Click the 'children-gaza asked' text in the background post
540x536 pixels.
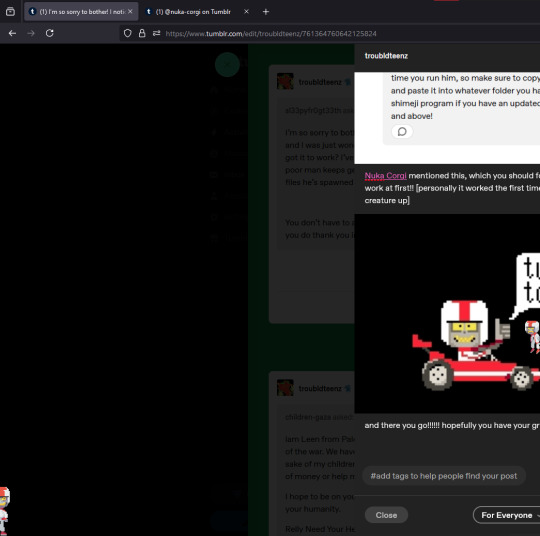(319, 417)
